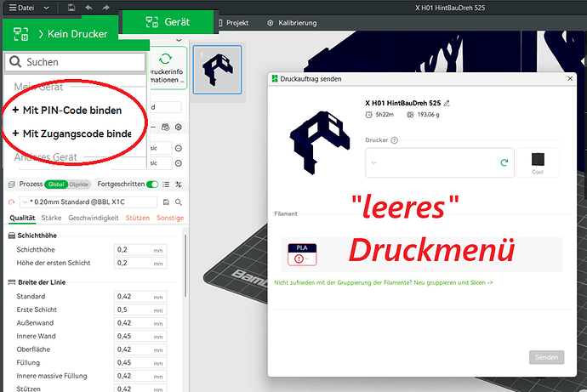
Task: Click the save icon in the title bar
Action: pyautogui.click(x=71, y=8)
